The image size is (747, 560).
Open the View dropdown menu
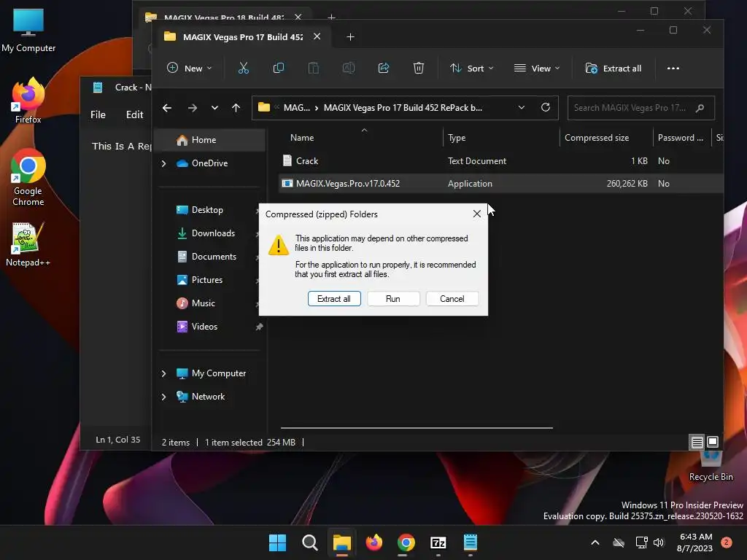tap(537, 68)
